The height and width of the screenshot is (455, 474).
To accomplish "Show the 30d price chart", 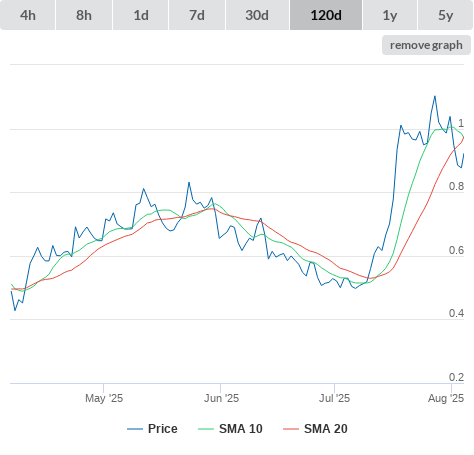I will (257, 15).
